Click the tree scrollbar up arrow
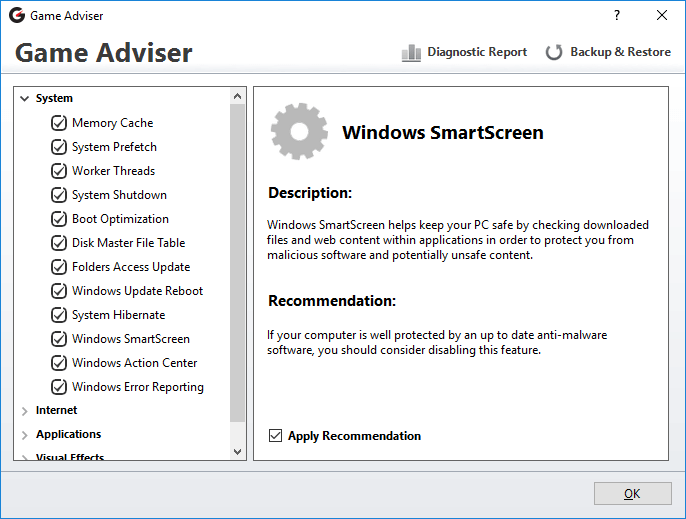This screenshot has height=519, width=686. (x=238, y=96)
